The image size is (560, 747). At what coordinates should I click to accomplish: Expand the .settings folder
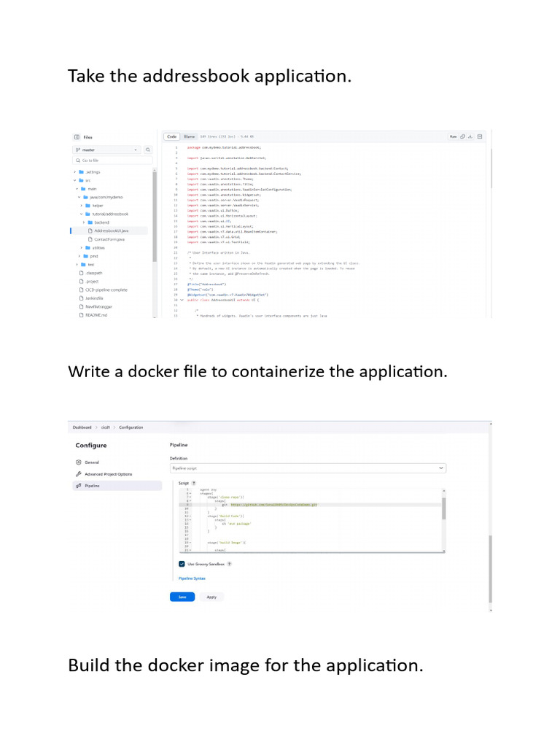click(75, 172)
